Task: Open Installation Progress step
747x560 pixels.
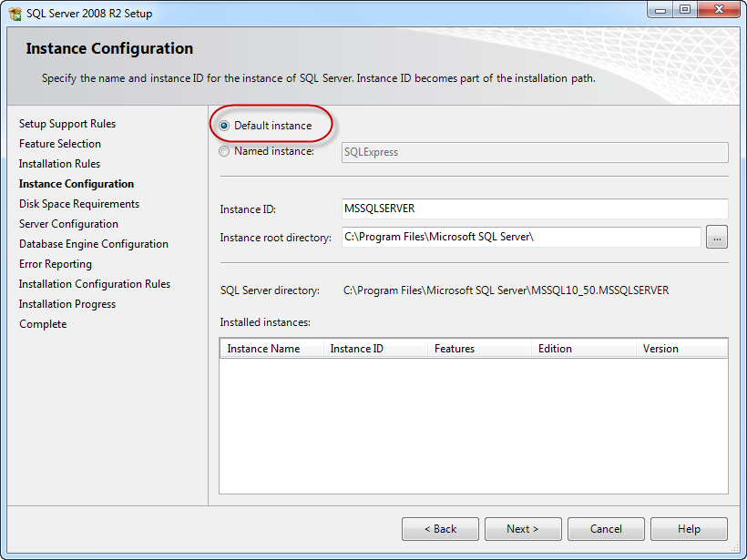Action: click(67, 304)
